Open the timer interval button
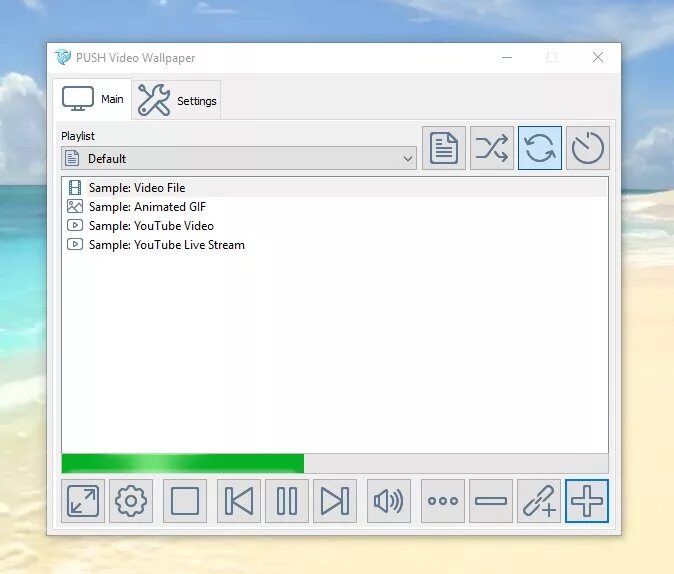 click(588, 148)
